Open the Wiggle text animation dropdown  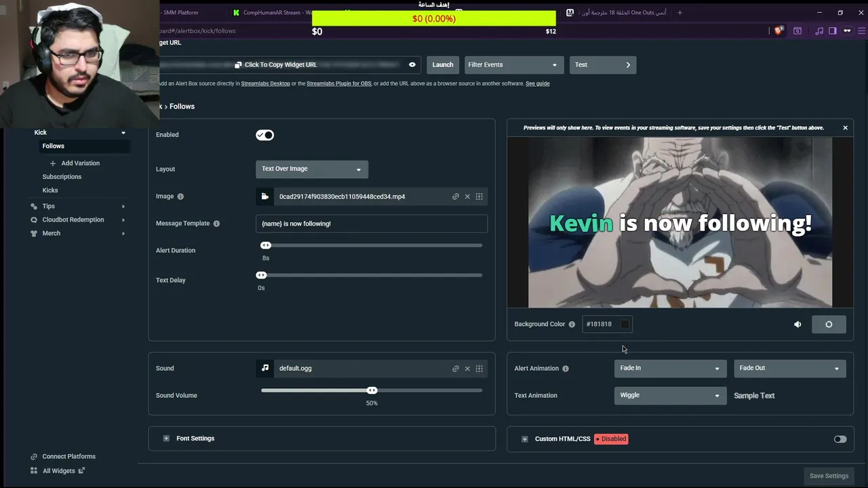pyautogui.click(x=669, y=395)
